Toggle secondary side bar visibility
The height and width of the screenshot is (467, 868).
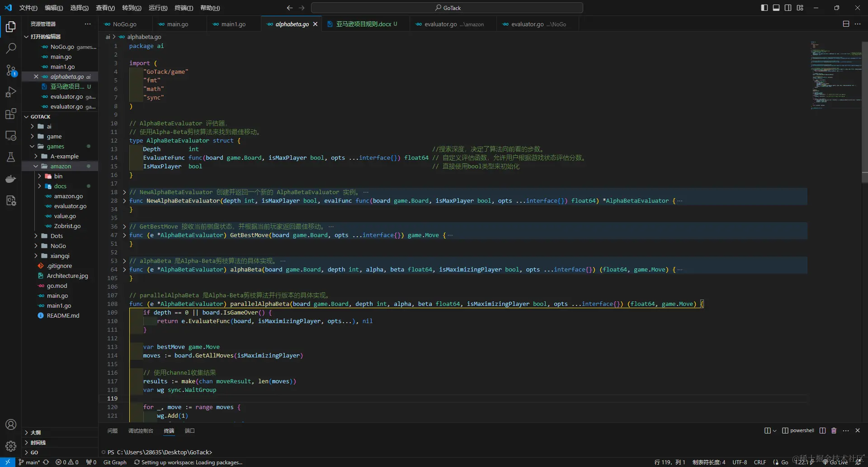tap(788, 8)
